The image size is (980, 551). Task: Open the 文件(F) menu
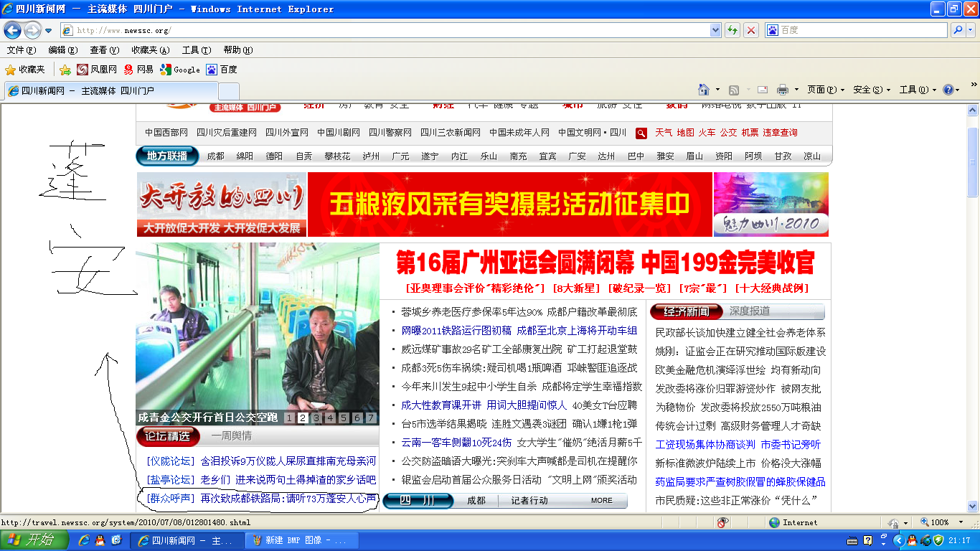(21, 50)
